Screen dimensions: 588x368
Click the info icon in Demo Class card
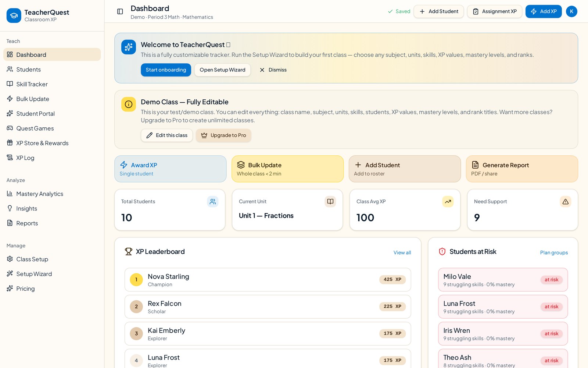pos(129,104)
